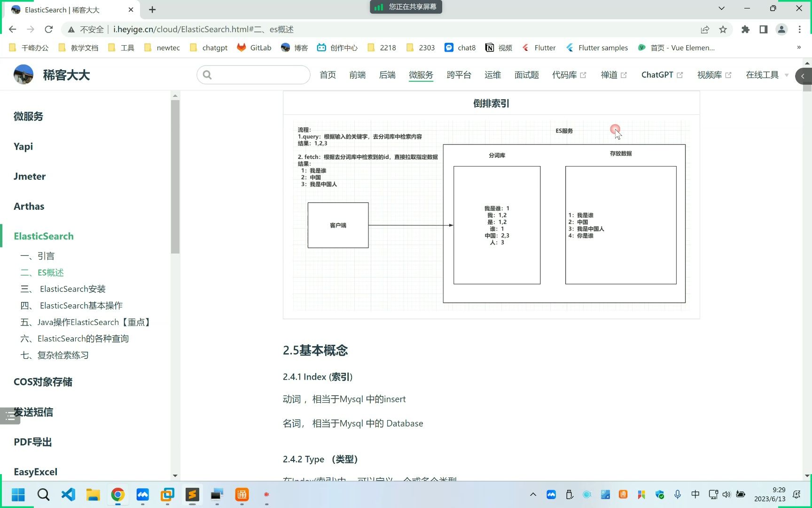
Task: Toggle the microphone icon in system tray
Action: (x=677, y=494)
